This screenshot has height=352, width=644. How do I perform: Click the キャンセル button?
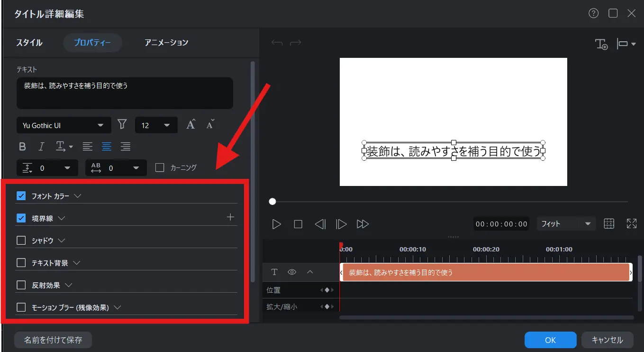click(608, 340)
